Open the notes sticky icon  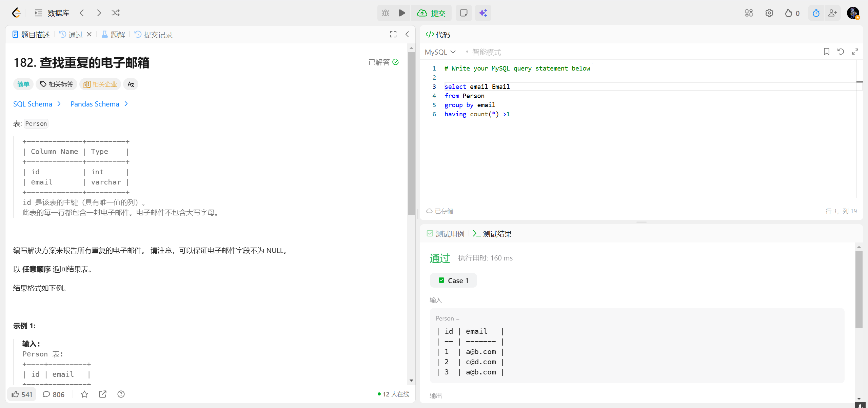463,13
